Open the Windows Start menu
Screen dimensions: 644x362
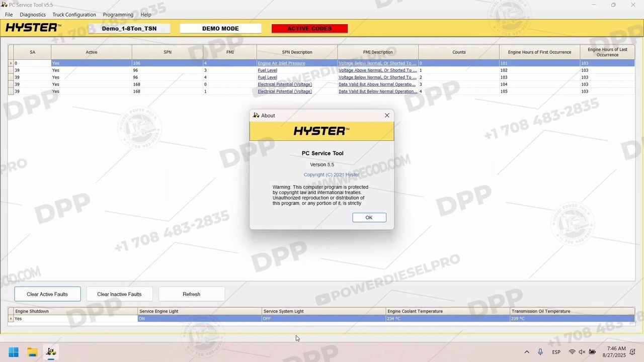tap(14, 352)
